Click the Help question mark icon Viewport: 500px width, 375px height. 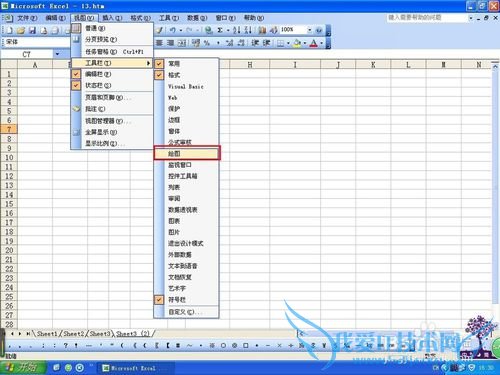[x=319, y=30]
